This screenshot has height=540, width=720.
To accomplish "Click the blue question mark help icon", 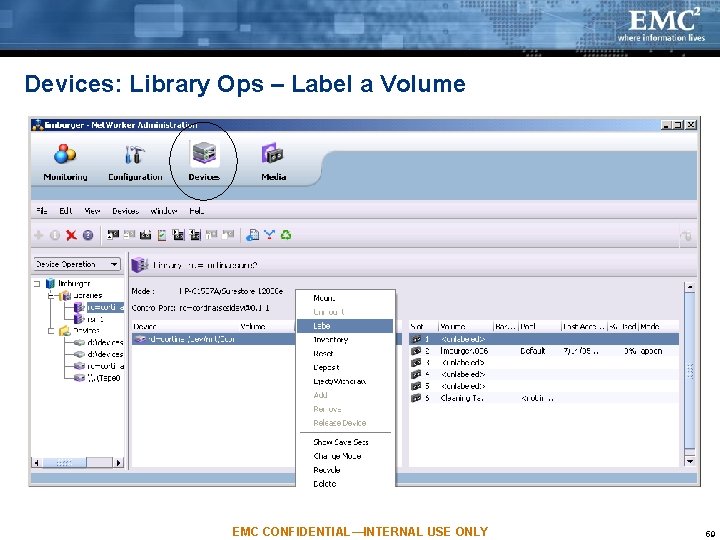I will (88, 235).
